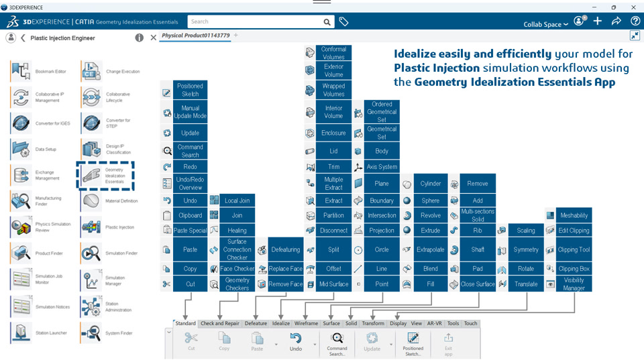
Task: Expand the Update dropdown arrow
Action: pyautogui.click(x=391, y=345)
